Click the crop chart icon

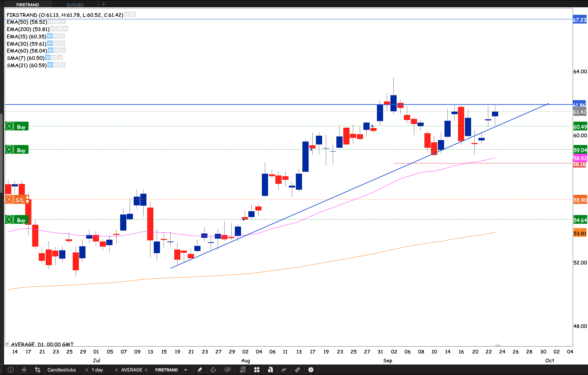(x=37, y=370)
